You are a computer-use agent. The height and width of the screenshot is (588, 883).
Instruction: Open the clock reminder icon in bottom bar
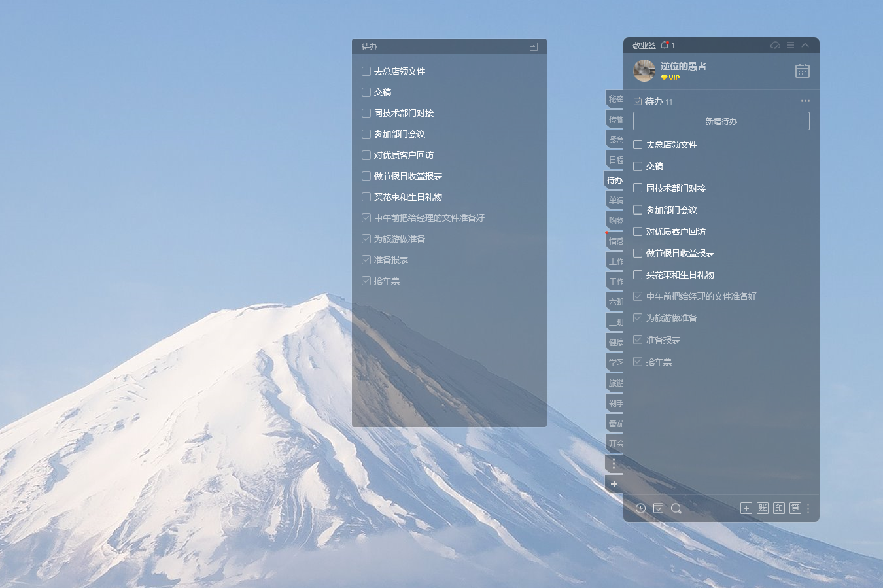640,508
